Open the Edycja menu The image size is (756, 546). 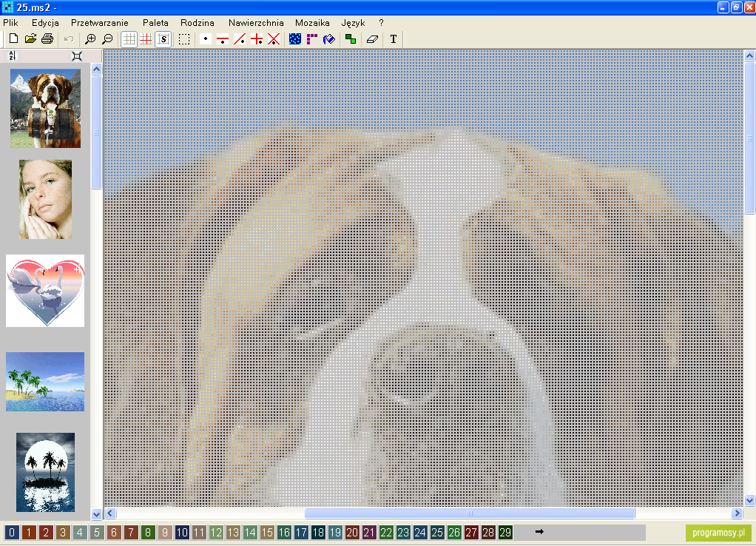[45, 23]
